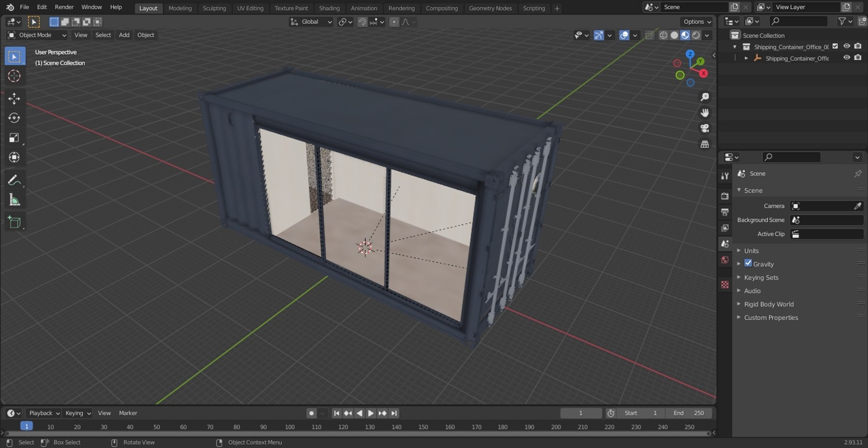Click current frame number field

pyautogui.click(x=581, y=413)
